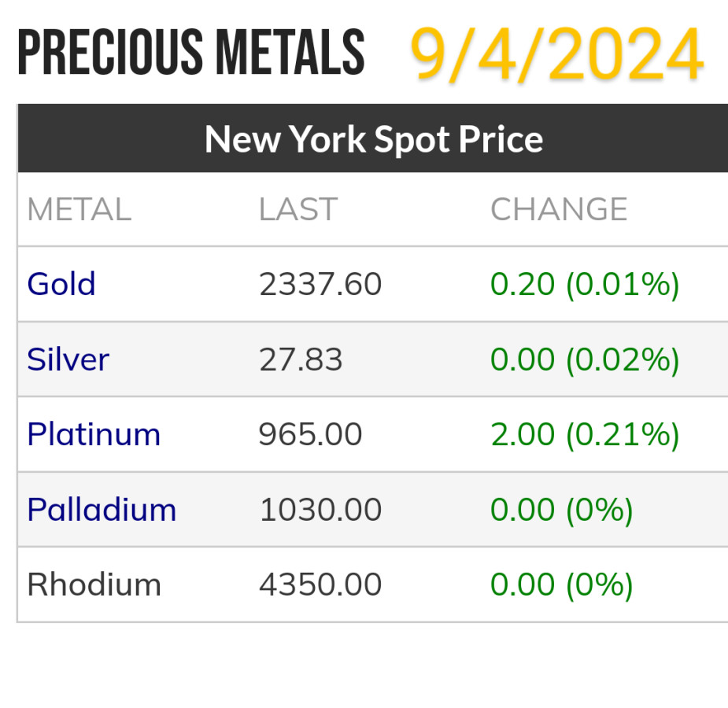Click the Platinum metal link
Screen dimensions: 728x708
(94, 434)
